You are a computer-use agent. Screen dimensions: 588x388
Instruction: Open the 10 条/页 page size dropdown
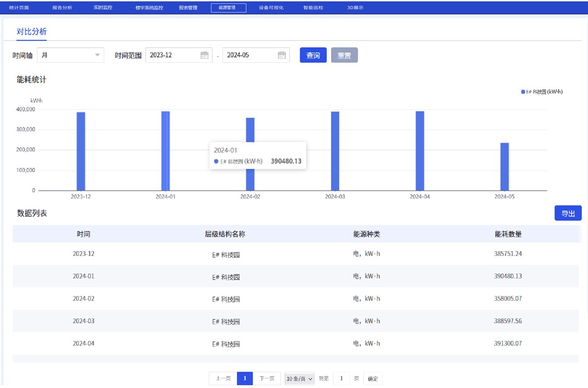coord(299,379)
